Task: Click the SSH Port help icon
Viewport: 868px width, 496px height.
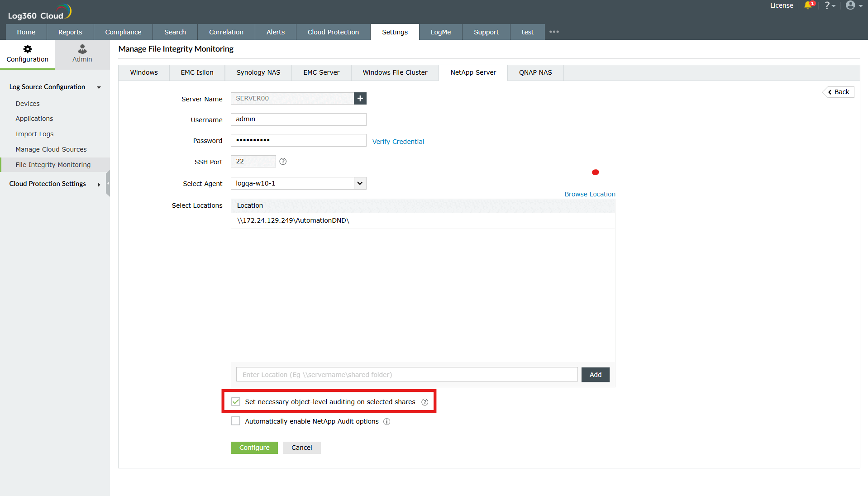Action: pyautogui.click(x=283, y=161)
